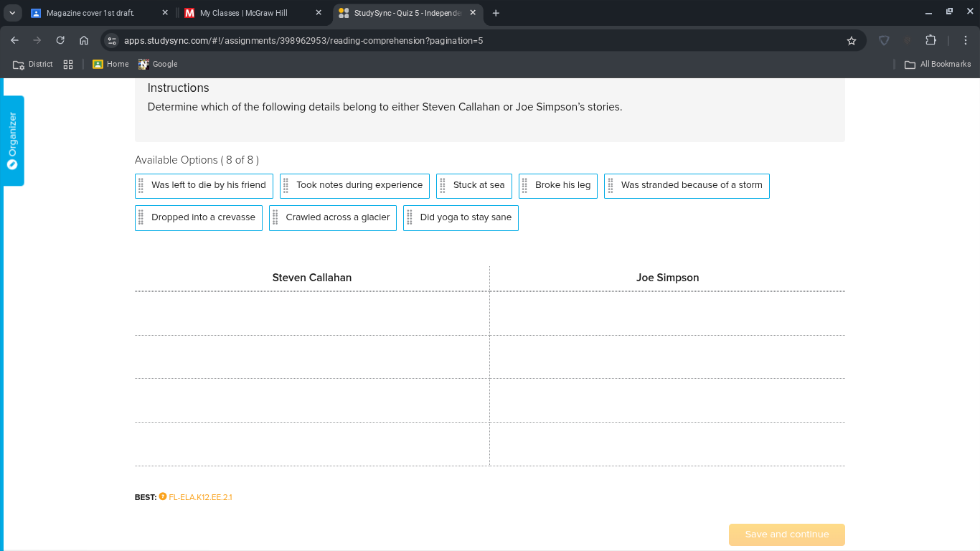Reload the current page
Screen dimensions: 980x551
pyautogui.click(x=60, y=41)
